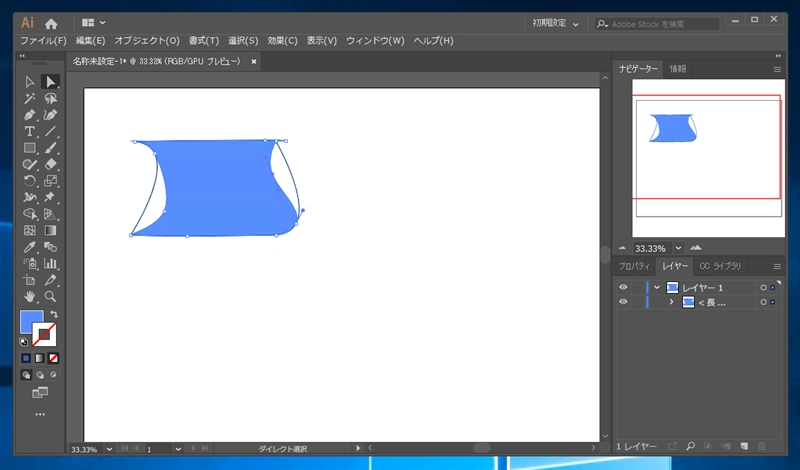800x470 pixels.
Task: Select the Magic Wand tool
Action: (30, 98)
